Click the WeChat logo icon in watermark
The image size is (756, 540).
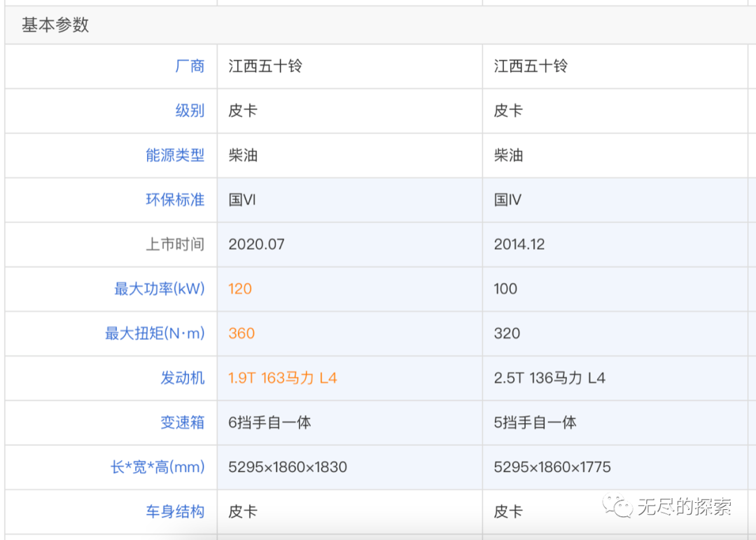point(618,506)
